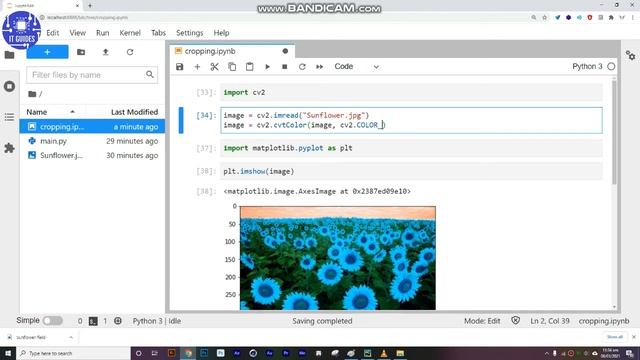Open the Run menu

click(x=102, y=33)
